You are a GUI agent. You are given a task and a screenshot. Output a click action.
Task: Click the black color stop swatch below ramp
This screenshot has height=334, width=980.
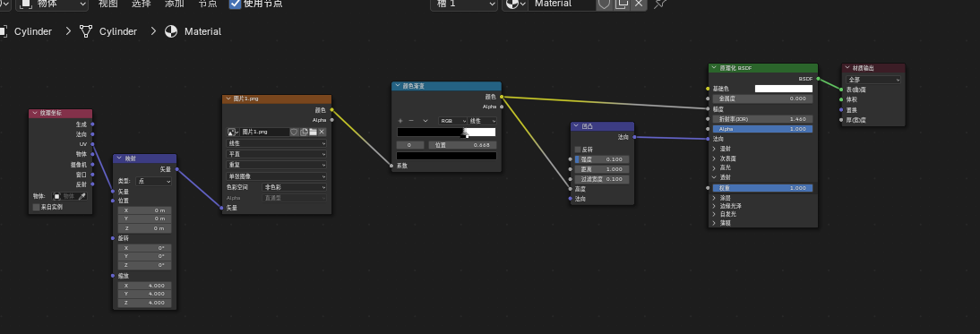446,156
